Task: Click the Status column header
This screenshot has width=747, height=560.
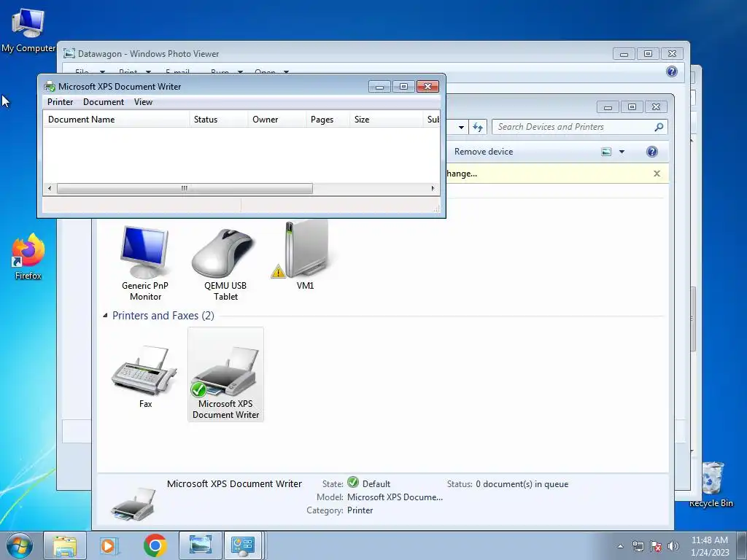Action: click(x=219, y=120)
